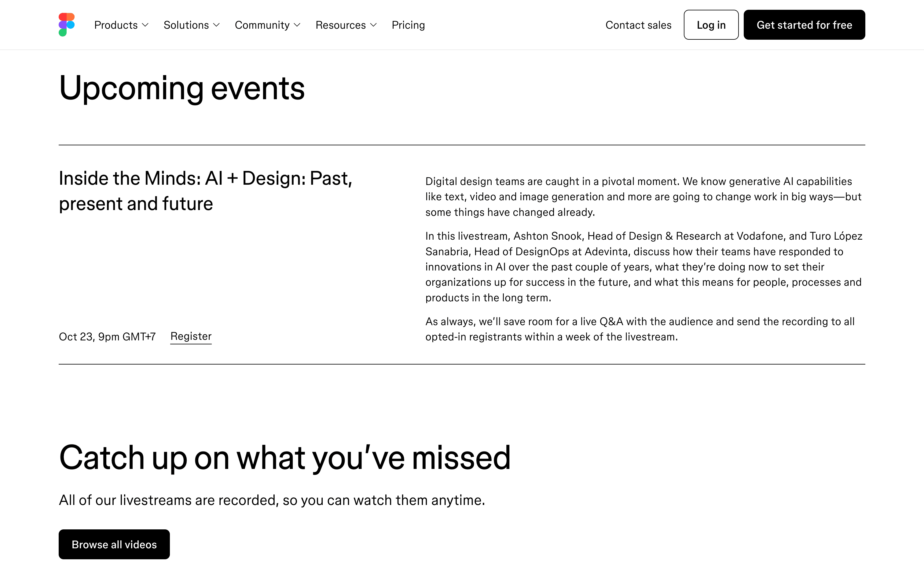Image resolution: width=924 pixels, height=577 pixels.
Task: Click Get started for free button
Action: [x=804, y=25]
